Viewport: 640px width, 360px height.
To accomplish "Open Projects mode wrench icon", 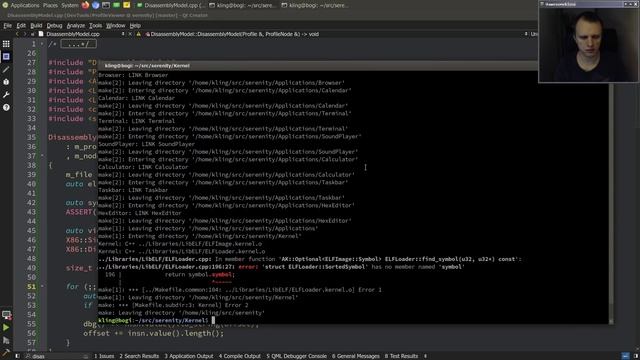I will (x=6, y=95).
